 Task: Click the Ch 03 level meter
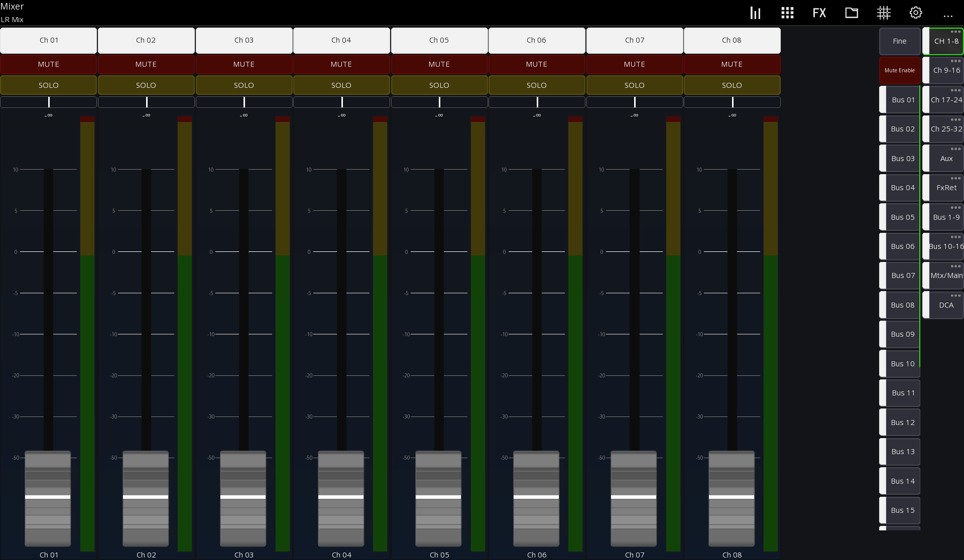coord(283,334)
